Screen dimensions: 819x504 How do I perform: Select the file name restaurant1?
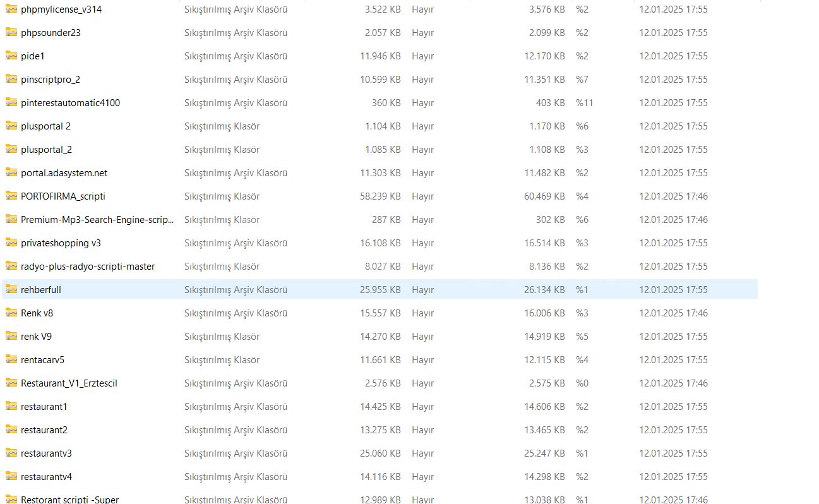point(44,407)
